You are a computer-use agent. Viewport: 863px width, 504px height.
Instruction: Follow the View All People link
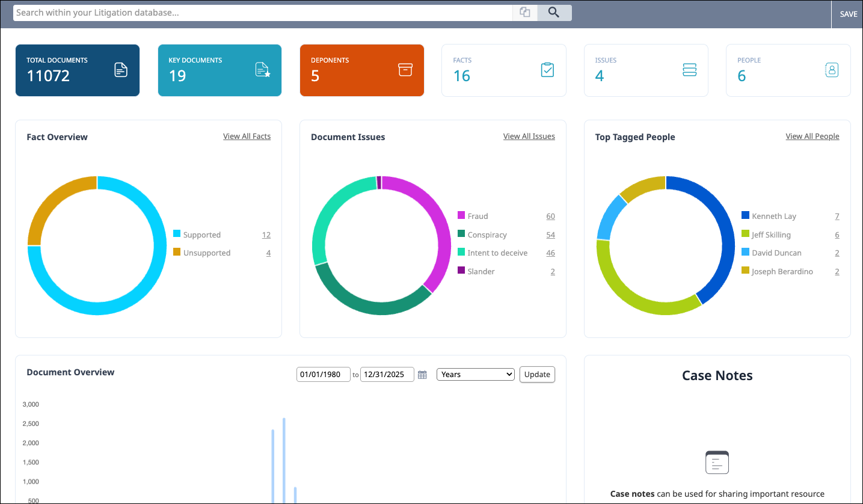click(x=812, y=137)
